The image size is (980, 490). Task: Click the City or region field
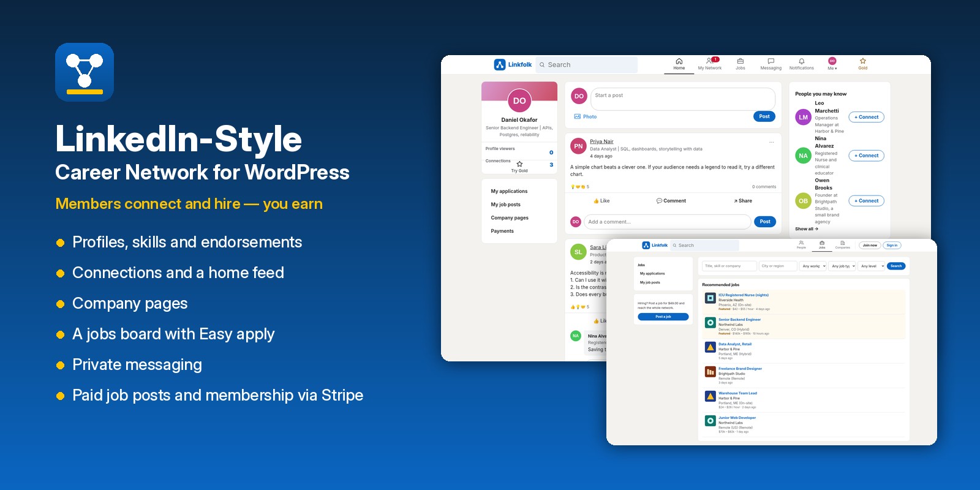pos(778,266)
